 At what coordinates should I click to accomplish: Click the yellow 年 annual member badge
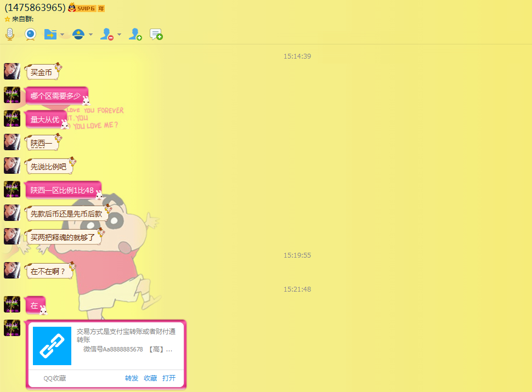[101, 8]
